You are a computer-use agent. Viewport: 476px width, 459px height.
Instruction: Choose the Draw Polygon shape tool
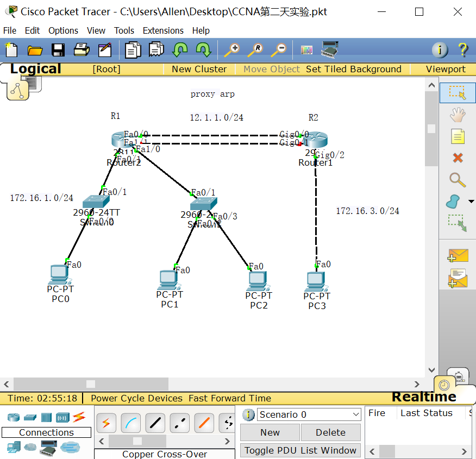453,202
